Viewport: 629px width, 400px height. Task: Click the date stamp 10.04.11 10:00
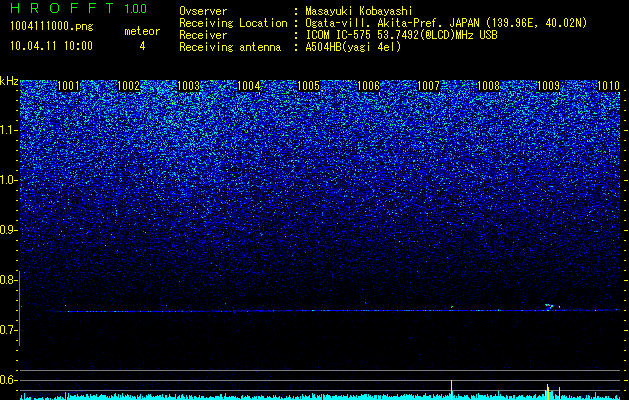pos(51,46)
